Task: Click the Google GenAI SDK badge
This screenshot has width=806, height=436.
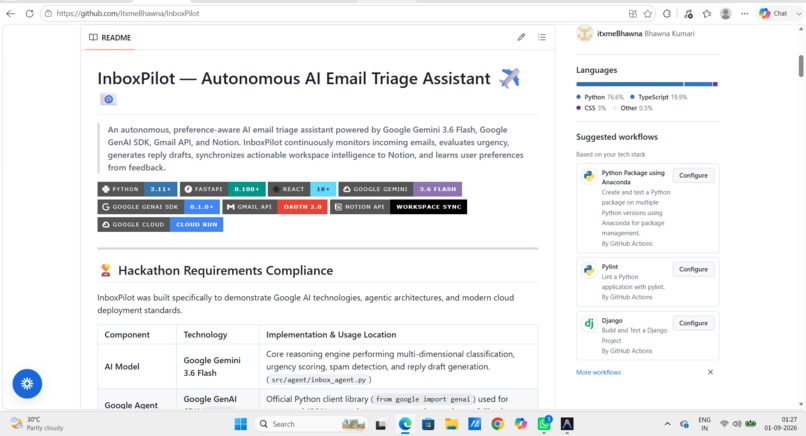Action: (x=159, y=207)
